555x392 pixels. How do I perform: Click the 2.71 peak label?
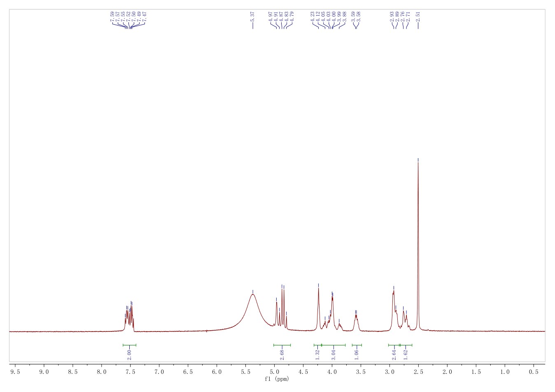[x=408, y=17]
